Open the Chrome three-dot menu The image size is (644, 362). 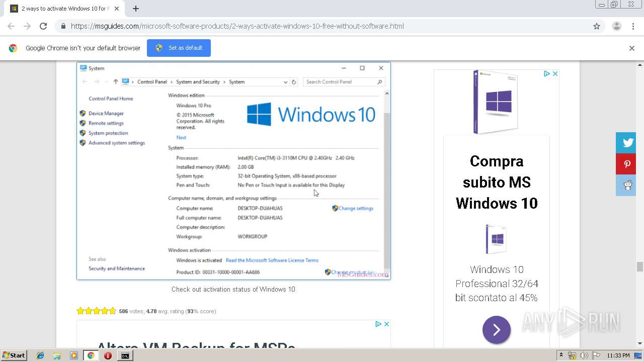633,26
